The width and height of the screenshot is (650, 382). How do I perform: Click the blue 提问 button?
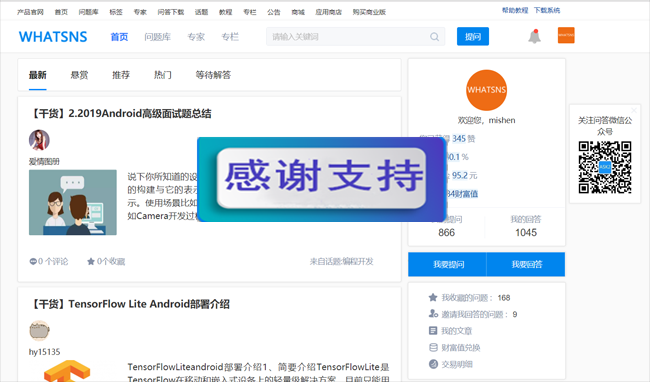pyautogui.click(x=473, y=36)
